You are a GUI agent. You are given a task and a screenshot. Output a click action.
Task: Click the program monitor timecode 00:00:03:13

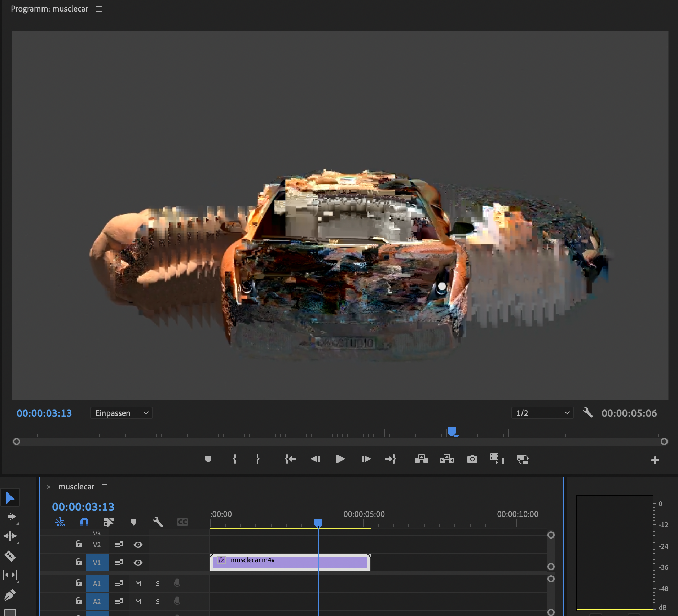pyautogui.click(x=44, y=413)
